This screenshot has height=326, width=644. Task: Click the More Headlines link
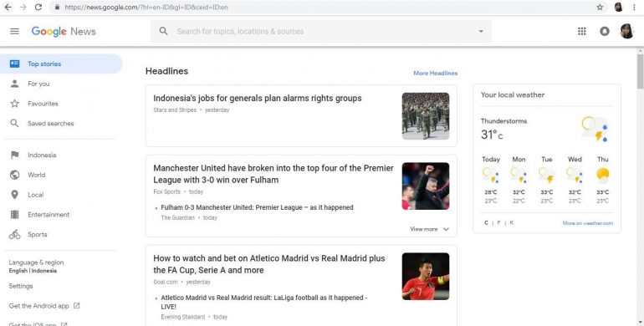tap(436, 73)
